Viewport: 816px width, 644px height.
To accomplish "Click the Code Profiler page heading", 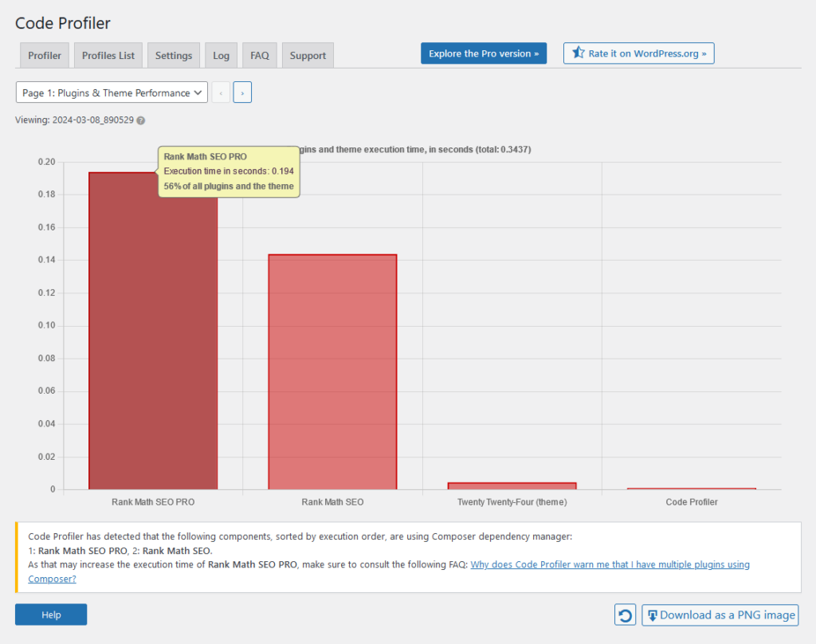I will pos(63,23).
